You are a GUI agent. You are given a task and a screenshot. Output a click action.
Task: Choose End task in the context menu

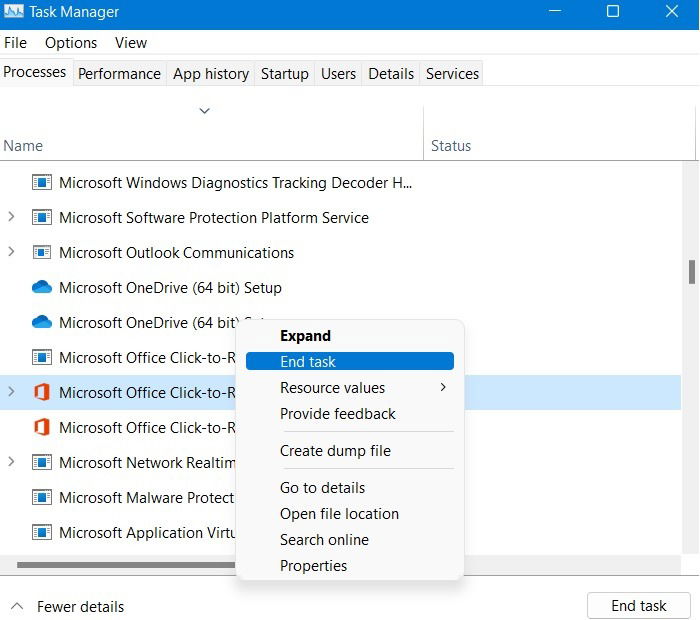pyautogui.click(x=350, y=362)
